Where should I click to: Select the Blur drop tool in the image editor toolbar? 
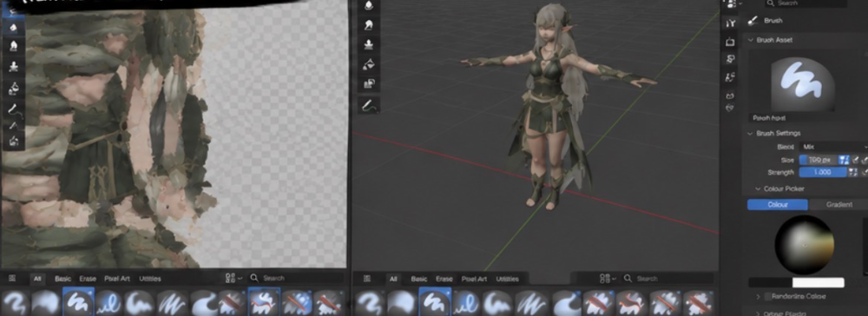[x=13, y=27]
